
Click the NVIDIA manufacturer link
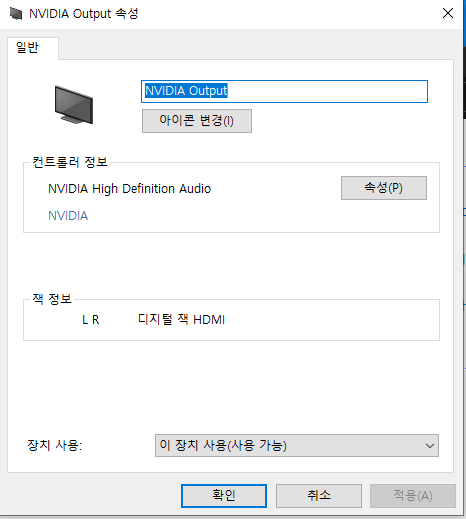(68, 216)
